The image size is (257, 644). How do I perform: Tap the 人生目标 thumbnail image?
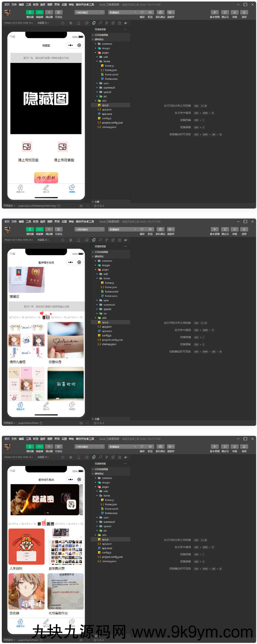(26, 546)
